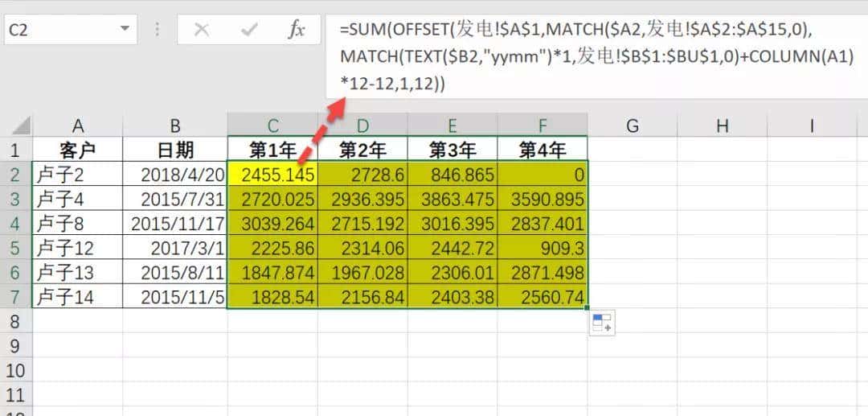868x416 pixels.
Task: Select column E header
Action: click(452, 126)
